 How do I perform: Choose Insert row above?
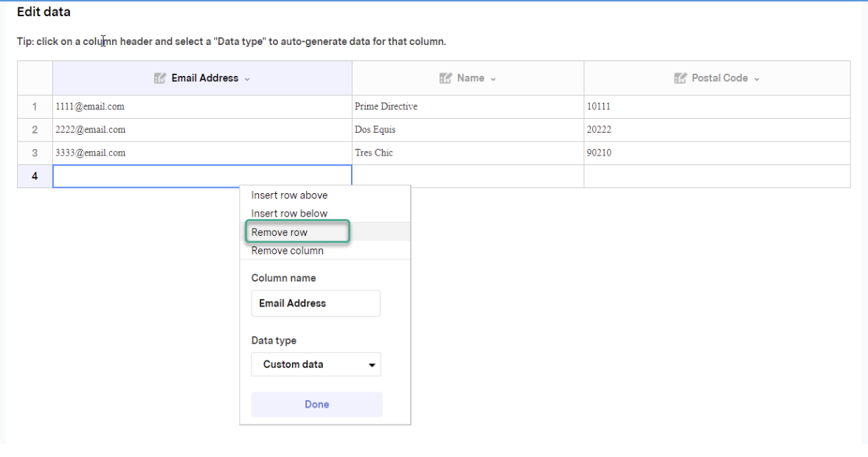pos(289,195)
